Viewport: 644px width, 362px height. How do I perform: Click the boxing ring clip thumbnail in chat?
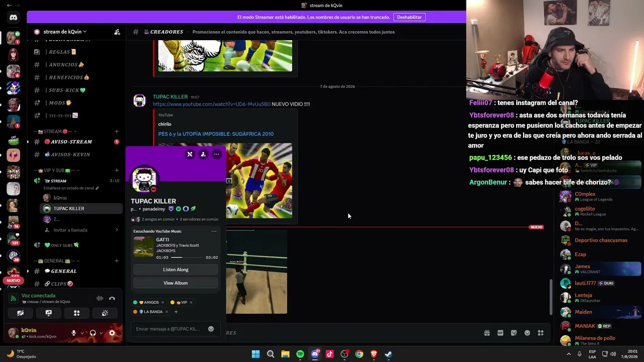click(x=256, y=272)
